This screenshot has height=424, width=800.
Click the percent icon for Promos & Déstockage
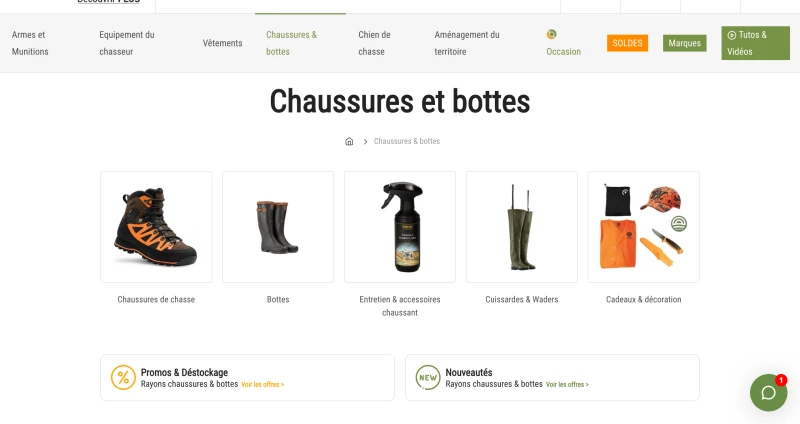pos(123,378)
